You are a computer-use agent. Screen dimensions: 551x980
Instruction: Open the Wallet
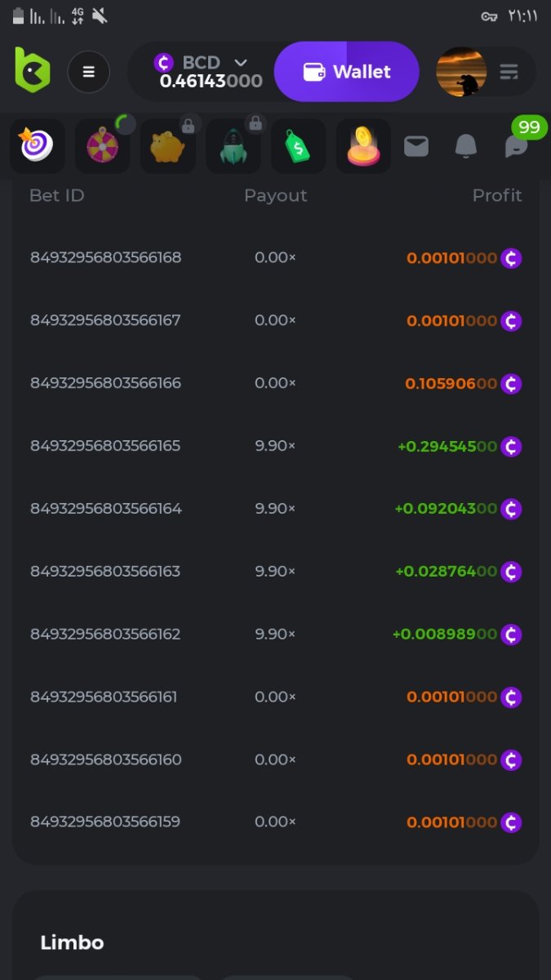(x=347, y=72)
